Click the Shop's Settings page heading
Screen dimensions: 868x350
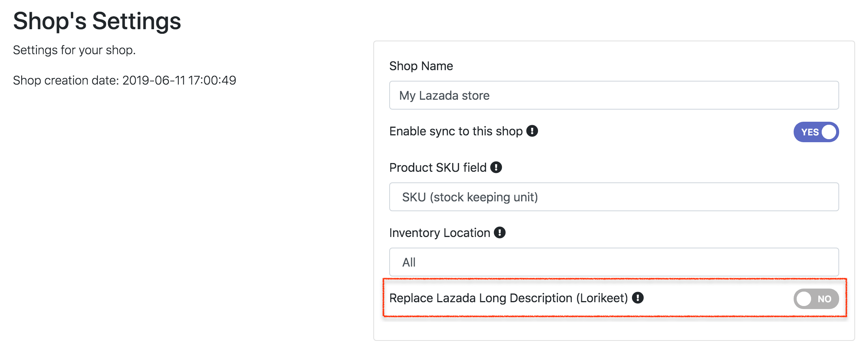[97, 21]
